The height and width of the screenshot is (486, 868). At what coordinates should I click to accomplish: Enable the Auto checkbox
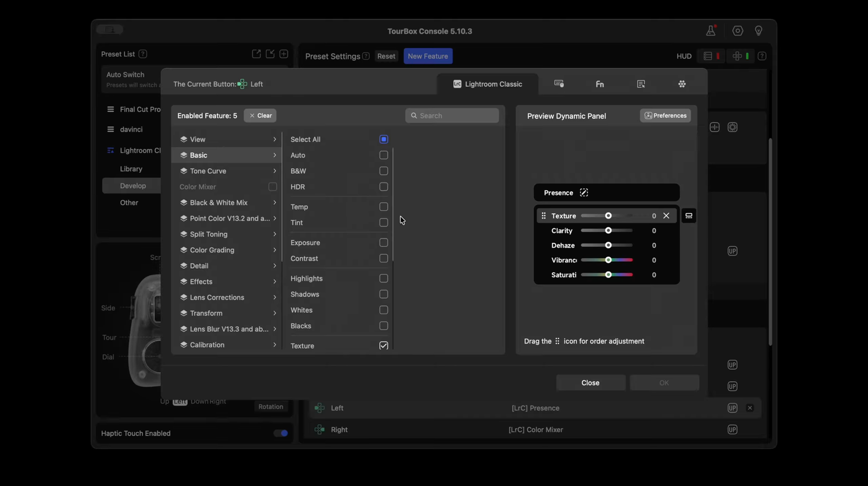click(384, 155)
